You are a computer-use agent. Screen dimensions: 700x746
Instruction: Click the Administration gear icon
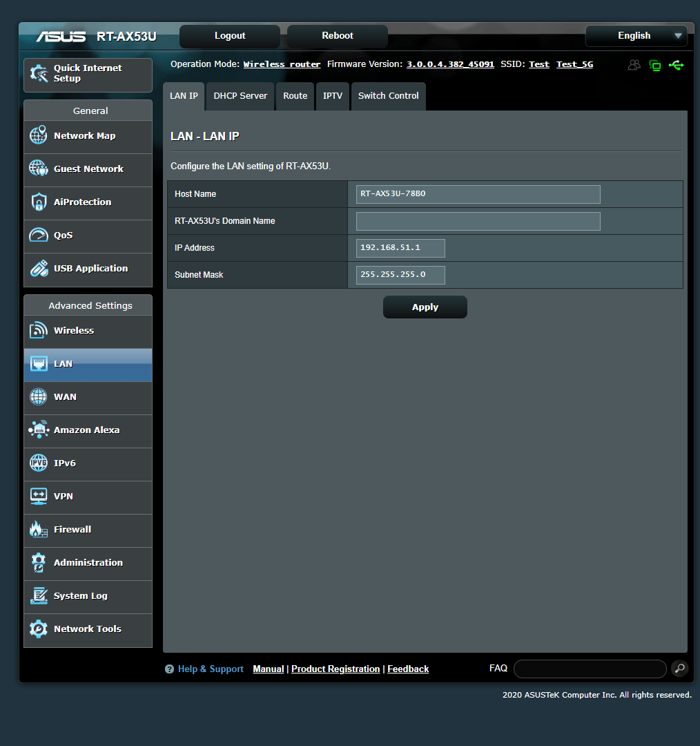[39, 562]
